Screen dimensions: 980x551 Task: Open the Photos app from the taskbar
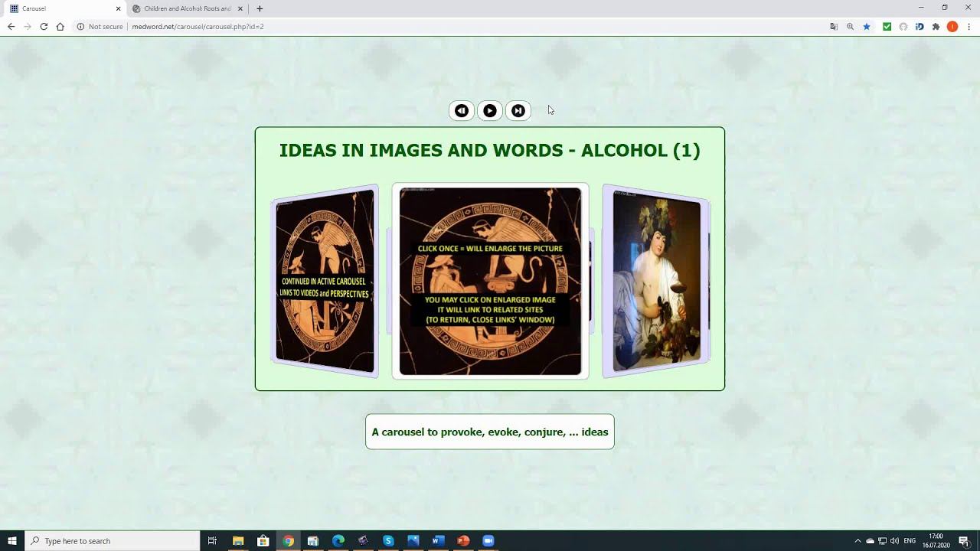(x=413, y=541)
